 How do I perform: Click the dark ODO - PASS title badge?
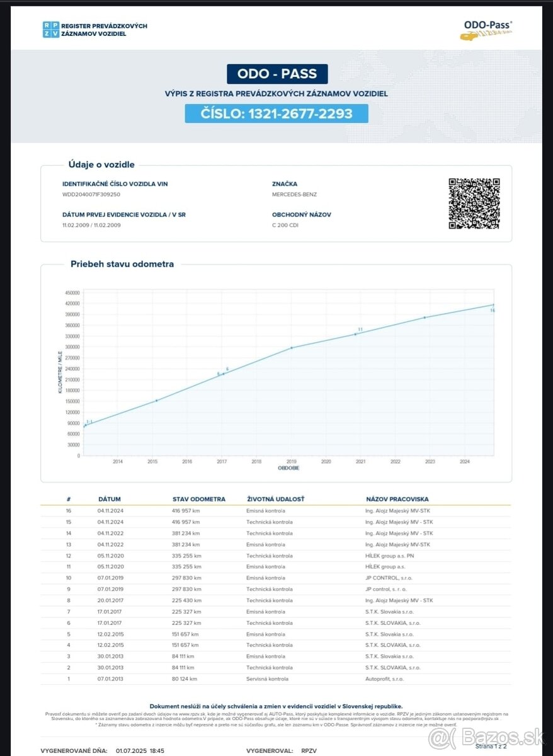pyautogui.click(x=277, y=74)
